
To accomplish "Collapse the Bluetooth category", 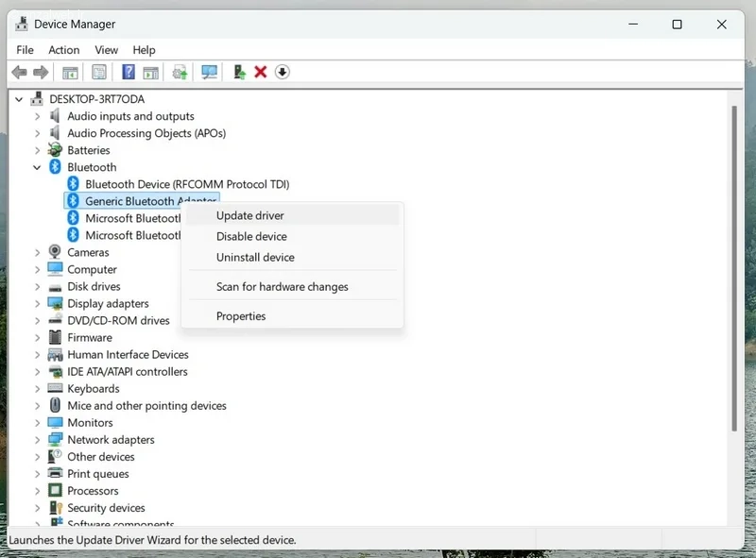I will (37, 167).
